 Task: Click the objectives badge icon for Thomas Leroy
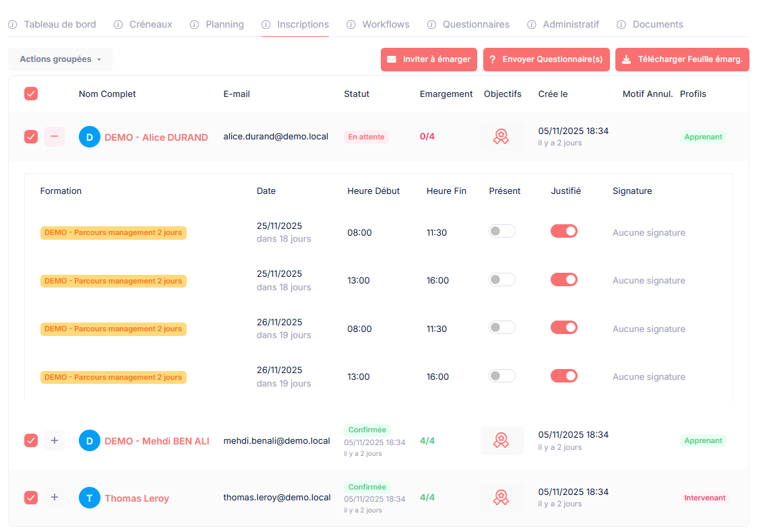[x=501, y=498]
